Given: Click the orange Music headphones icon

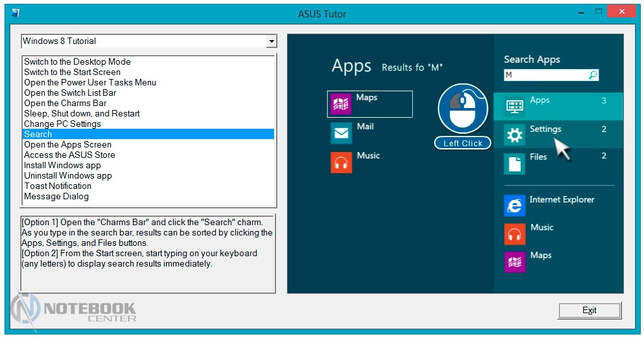Looking at the screenshot, I should tap(341, 162).
